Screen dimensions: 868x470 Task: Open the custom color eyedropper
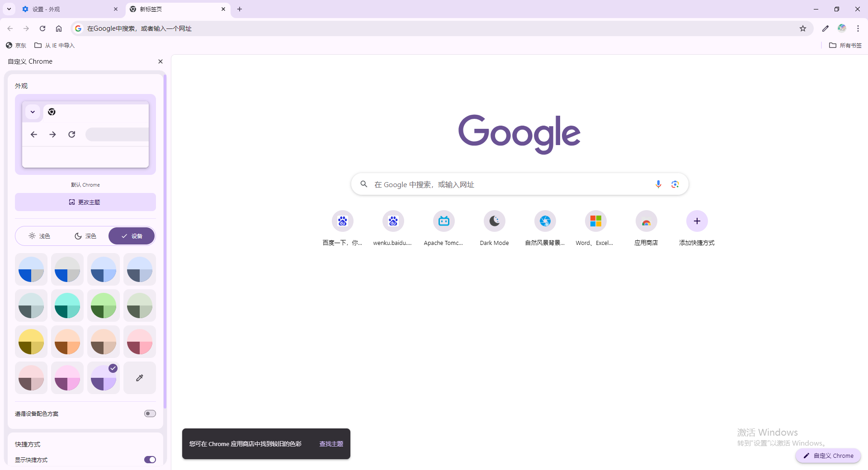pyautogui.click(x=140, y=378)
